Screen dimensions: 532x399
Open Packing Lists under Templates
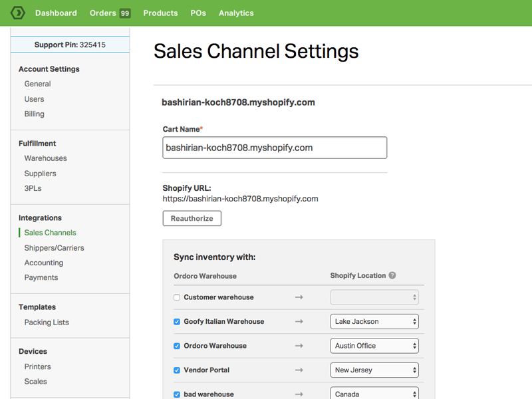(47, 323)
